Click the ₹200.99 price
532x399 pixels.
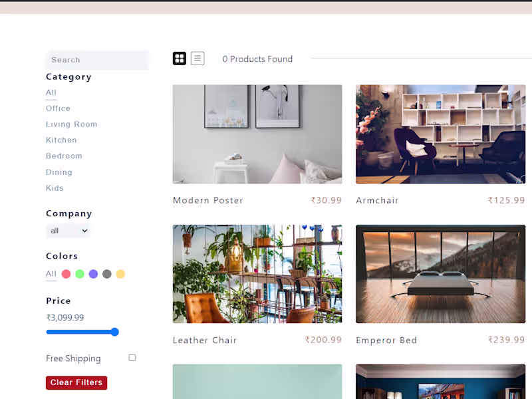point(323,340)
